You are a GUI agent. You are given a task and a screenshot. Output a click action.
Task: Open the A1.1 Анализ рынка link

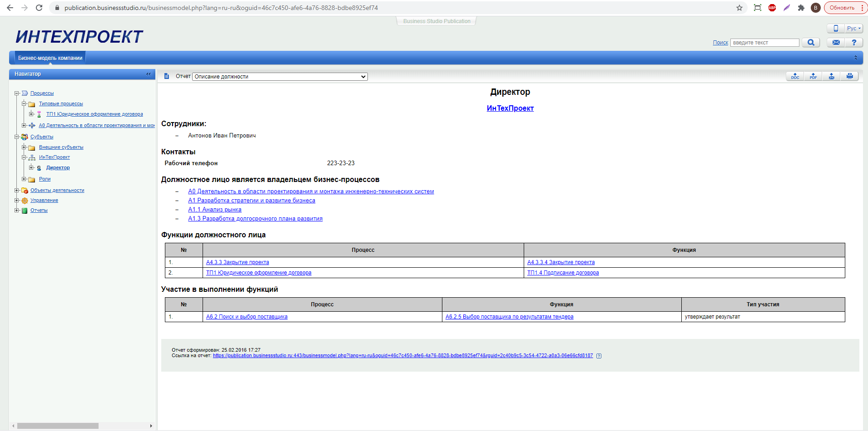tap(215, 210)
